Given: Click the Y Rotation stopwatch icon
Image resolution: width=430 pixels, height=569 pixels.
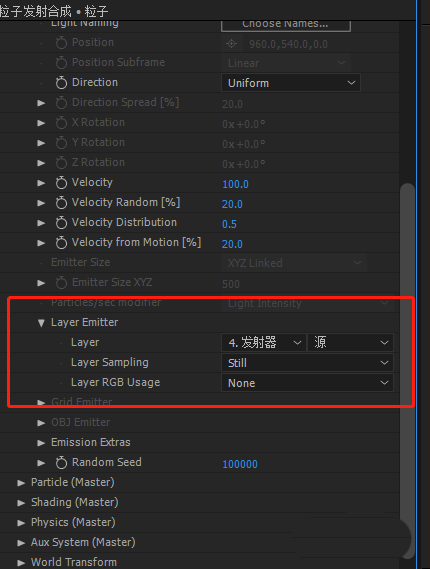Looking at the screenshot, I should 61,143.
